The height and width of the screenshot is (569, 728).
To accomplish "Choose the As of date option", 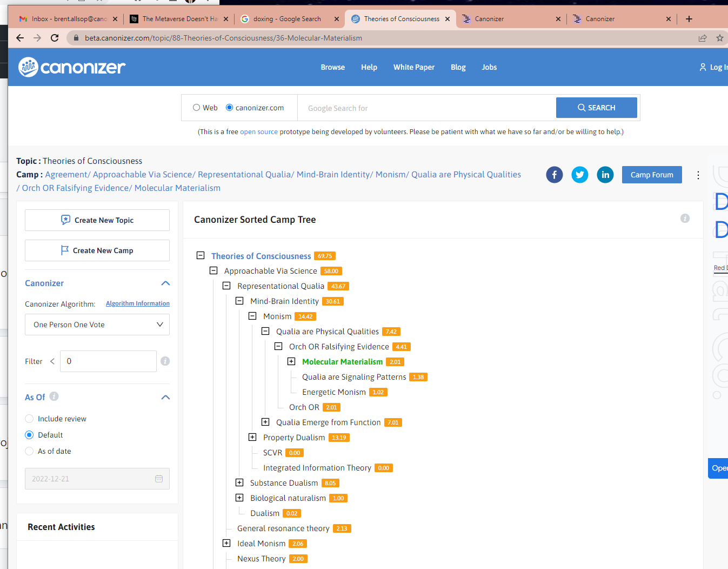I will (x=29, y=451).
